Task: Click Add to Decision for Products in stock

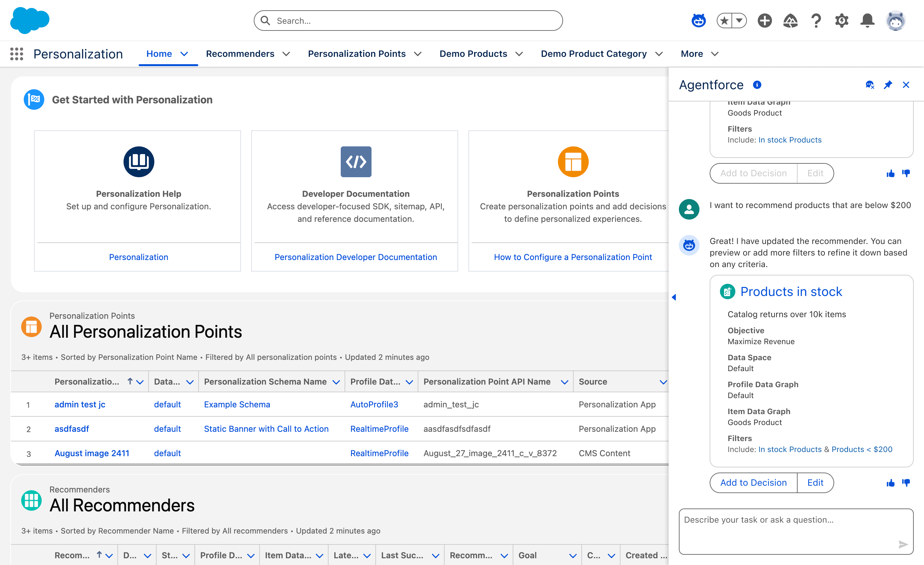Action: [x=753, y=482]
